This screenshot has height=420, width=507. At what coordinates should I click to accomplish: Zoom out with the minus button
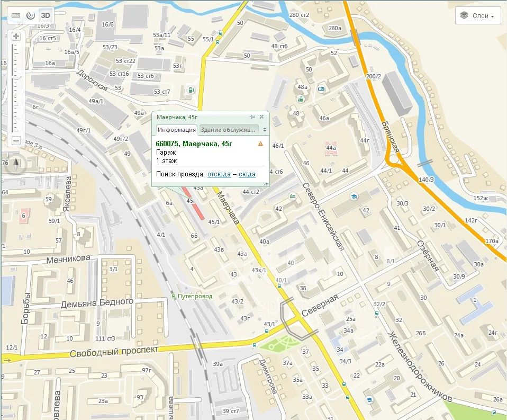tap(16, 140)
